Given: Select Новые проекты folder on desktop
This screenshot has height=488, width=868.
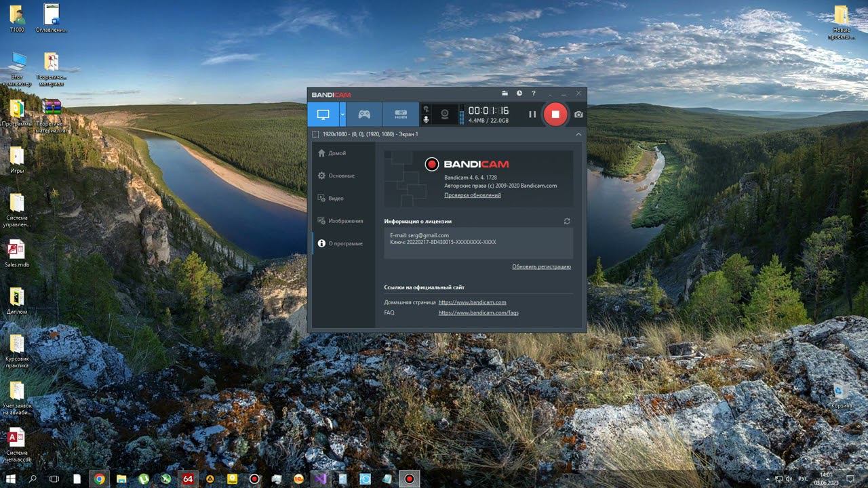Looking at the screenshot, I should click(842, 23).
